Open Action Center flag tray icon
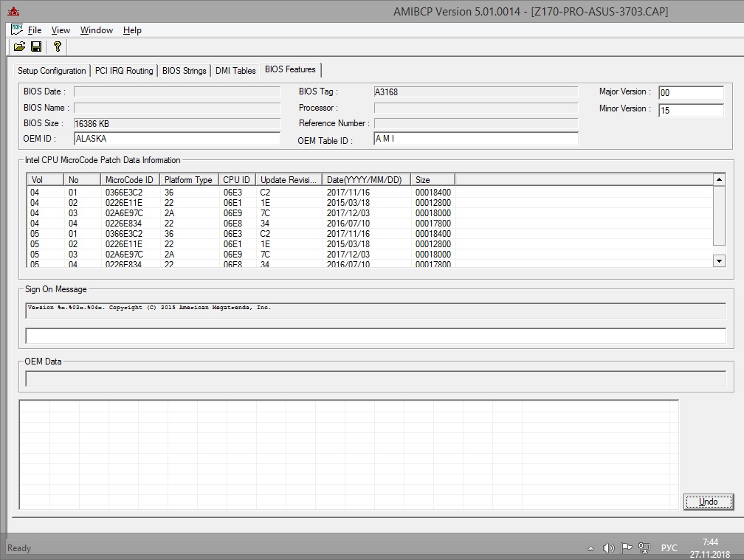The width and height of the screenshot is (744, 560). coord(627,548)
